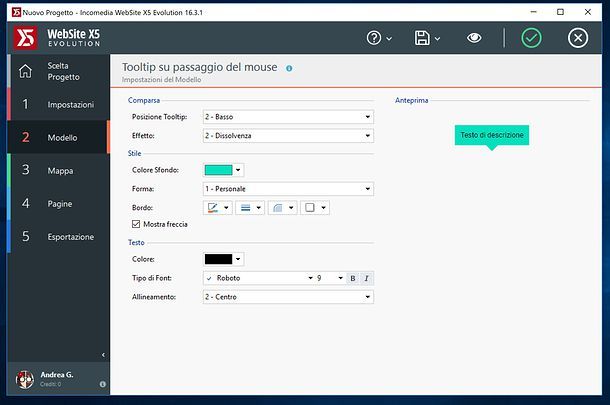
Task: Open the Forma dropdown
Action: 288,189
